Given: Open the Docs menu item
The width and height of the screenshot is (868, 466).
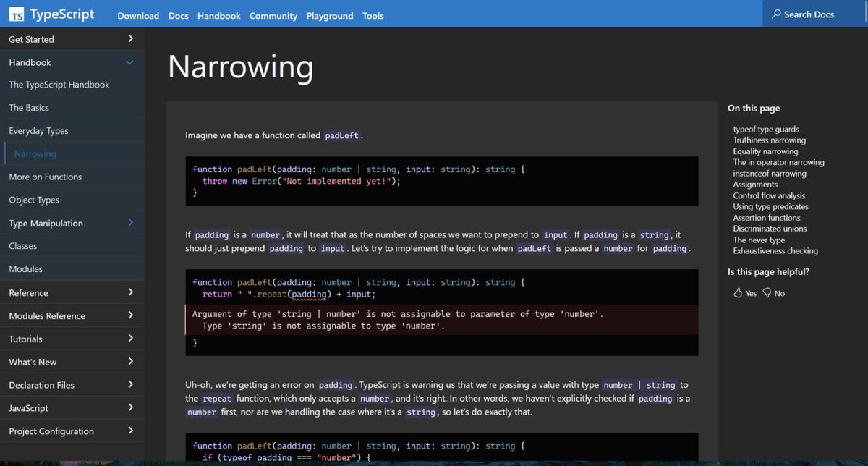Looking at the screenshot, I should [179, 16].
